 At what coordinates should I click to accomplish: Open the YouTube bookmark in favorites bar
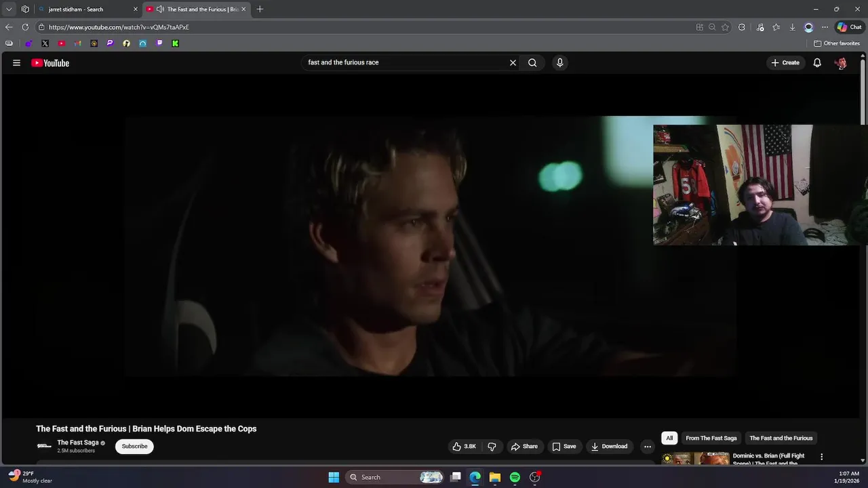point(61,43)
